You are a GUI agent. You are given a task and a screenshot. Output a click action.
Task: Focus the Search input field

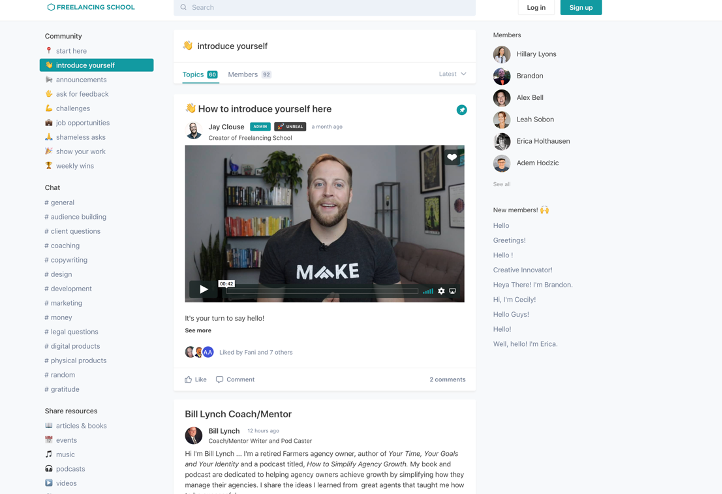point(325,7)
